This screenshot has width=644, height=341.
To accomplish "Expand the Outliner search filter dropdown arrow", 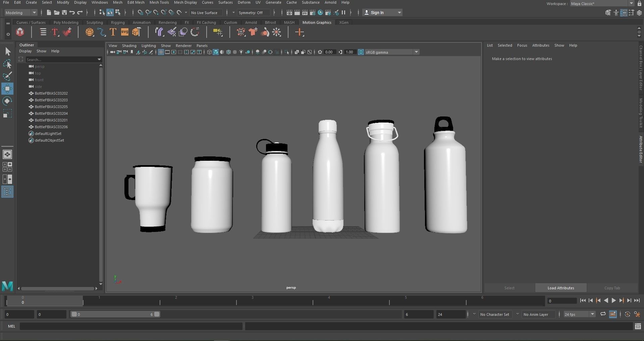I will (x=99, y=59).
